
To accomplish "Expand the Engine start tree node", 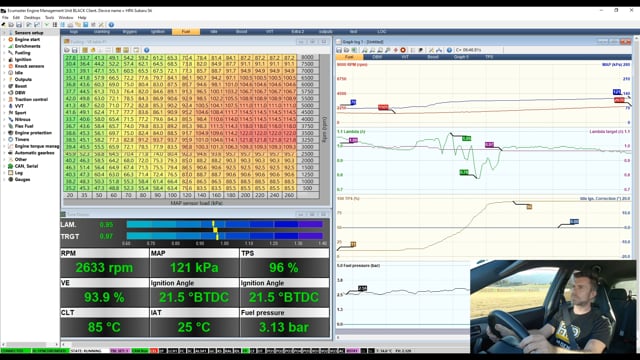I will click(4, 40).
